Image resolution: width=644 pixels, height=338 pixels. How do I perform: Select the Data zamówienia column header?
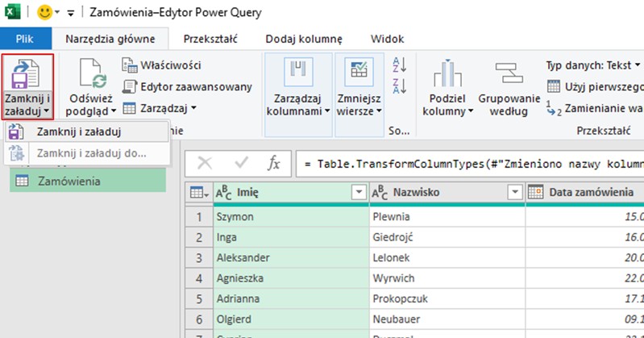tap(585, 192)
